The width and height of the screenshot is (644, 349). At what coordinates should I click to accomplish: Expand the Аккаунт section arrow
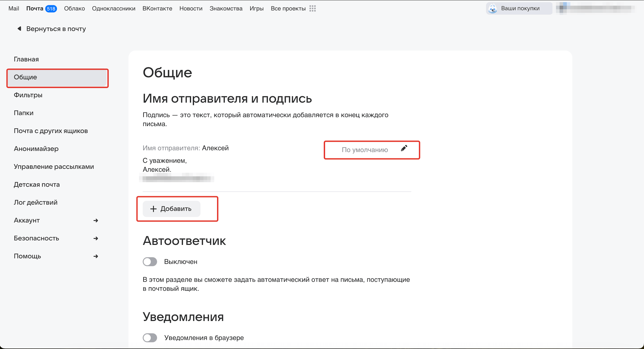[96, 221]
